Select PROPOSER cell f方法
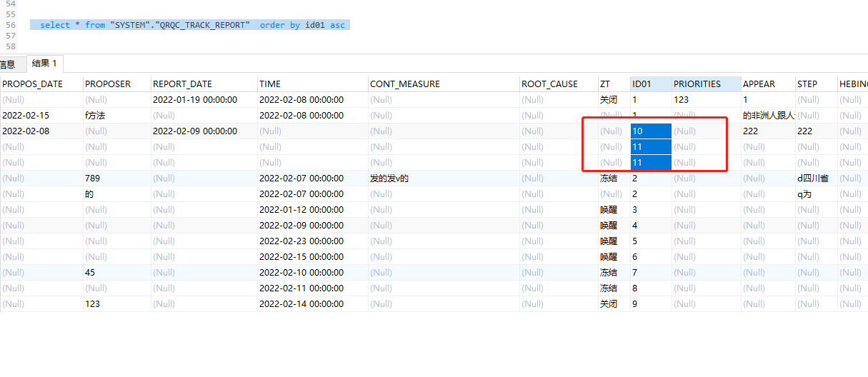This screenshot has height=377, width=868. point(116,115)
